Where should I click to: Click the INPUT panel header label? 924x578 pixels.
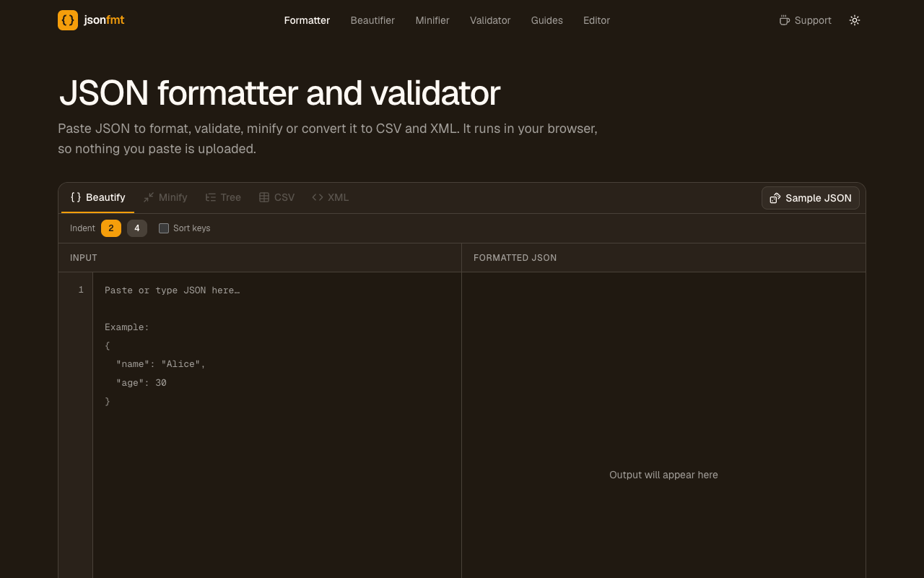pos(84,258)
